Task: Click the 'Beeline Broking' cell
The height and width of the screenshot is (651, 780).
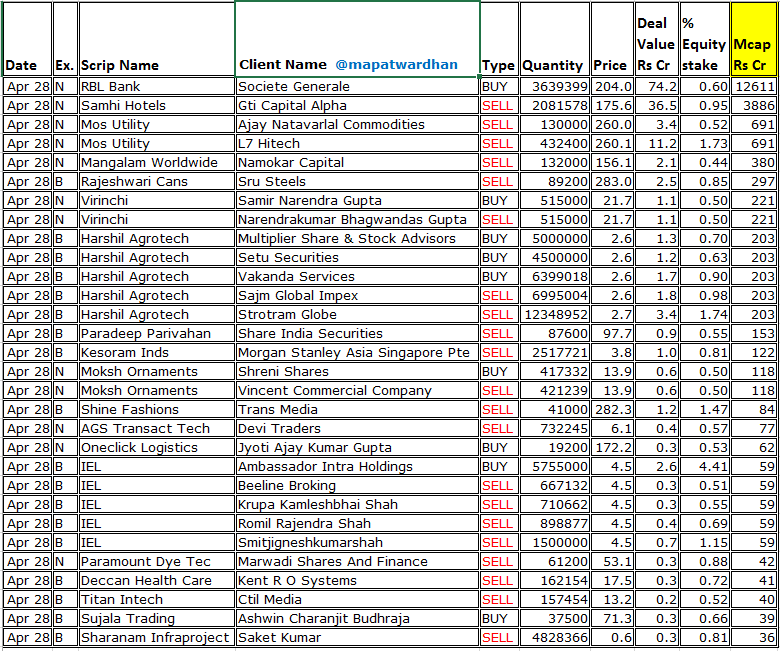Action: click(x=357, y=485)
